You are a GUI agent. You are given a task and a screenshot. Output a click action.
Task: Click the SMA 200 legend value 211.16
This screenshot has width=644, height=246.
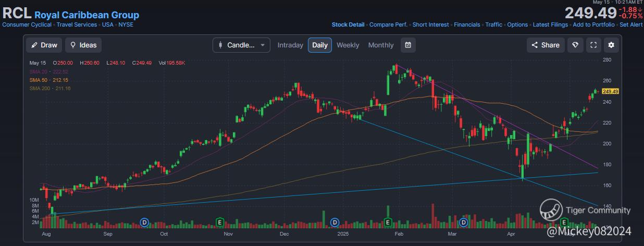tap(61, 89)
